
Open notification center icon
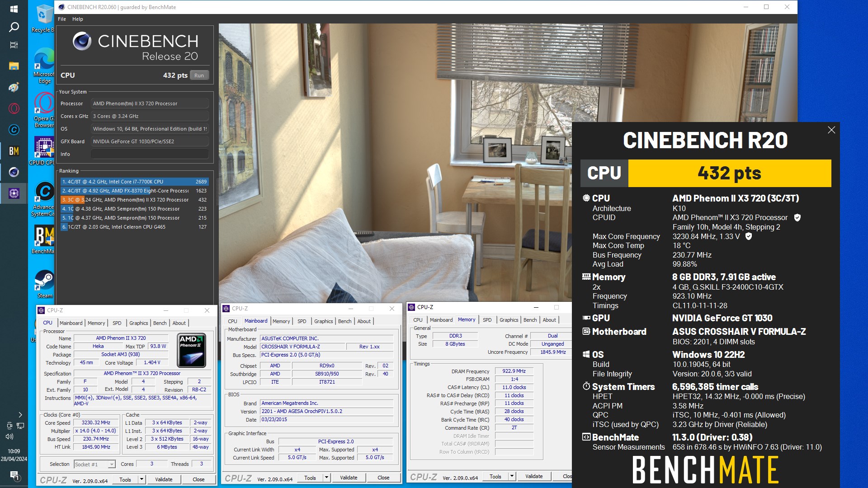[14, 475]
